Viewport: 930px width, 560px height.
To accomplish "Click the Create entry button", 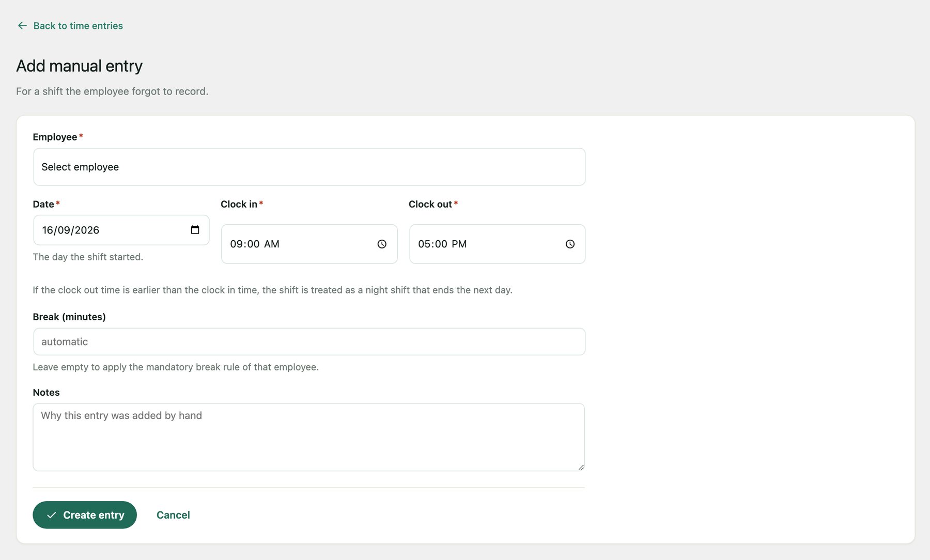I will click(85, 515).
